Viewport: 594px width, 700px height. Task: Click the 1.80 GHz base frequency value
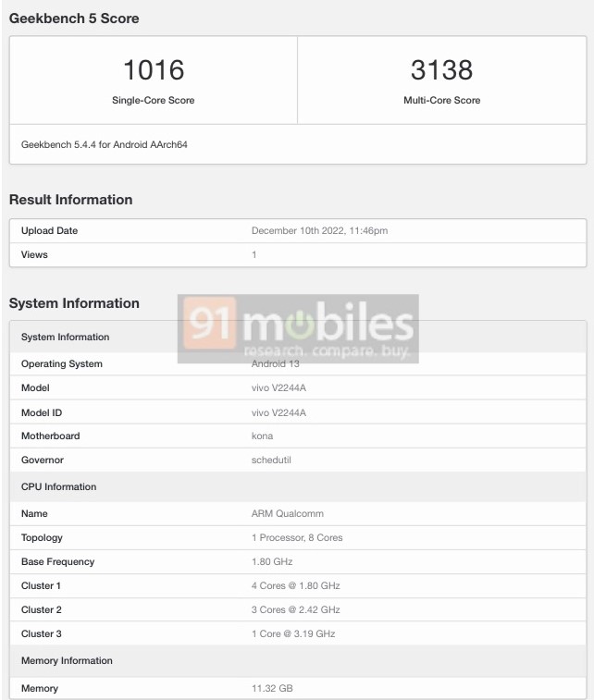(x=272, y=562)
